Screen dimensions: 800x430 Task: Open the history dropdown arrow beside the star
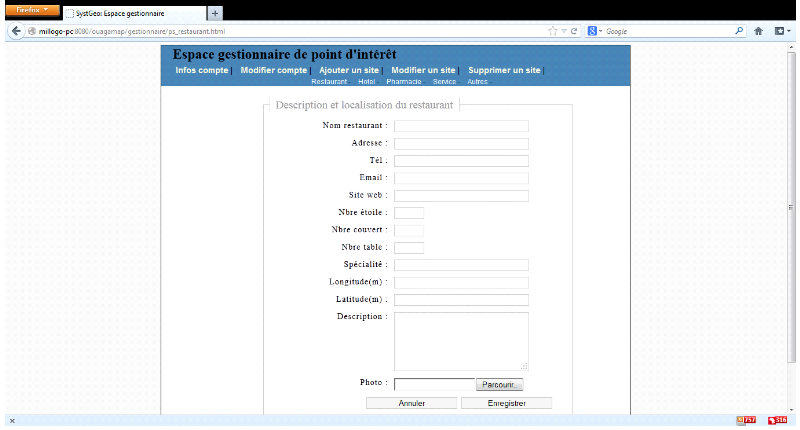[564, 31]
